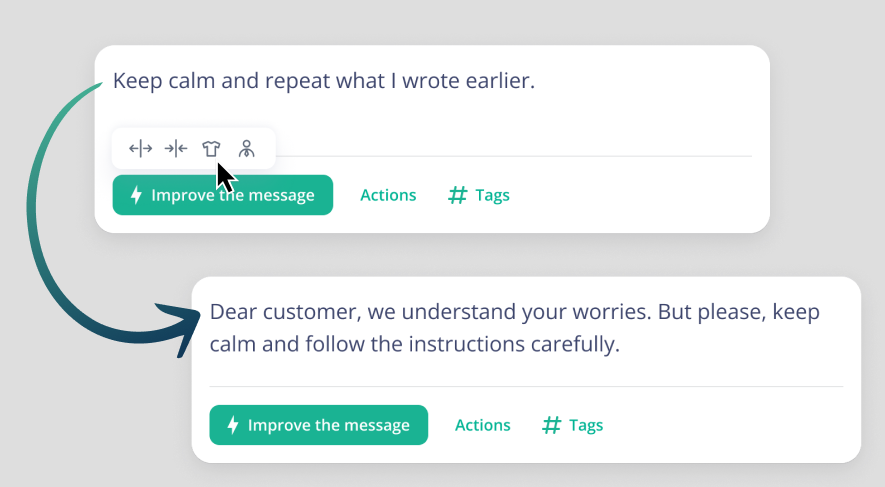Click Improve the message under 'Dear customer' text
The width and height of the screenshot is (885, 487).
pyautogui.click(x=318, y=425)
